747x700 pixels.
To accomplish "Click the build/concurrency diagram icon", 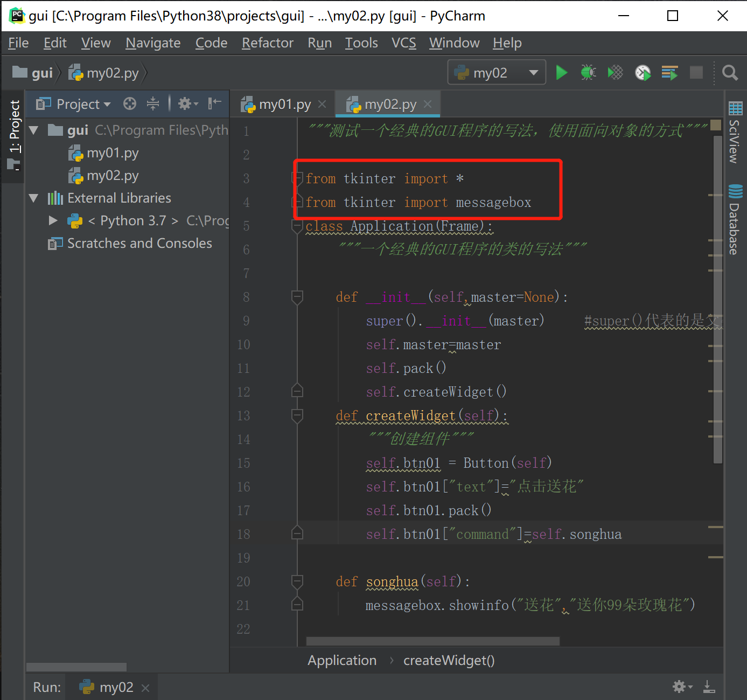I will point(669,72).
